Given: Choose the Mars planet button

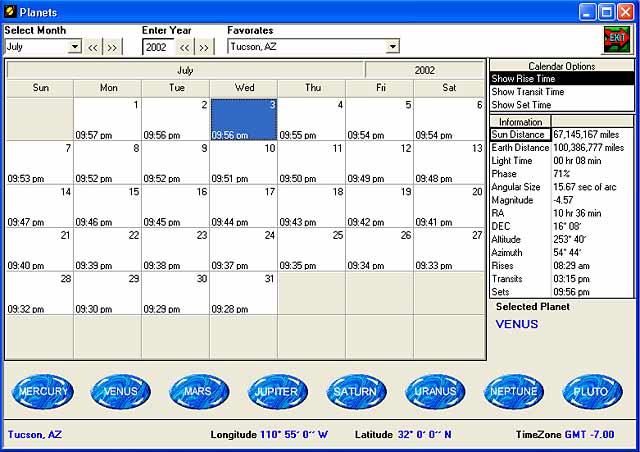Looking at the screenshot, I should [x=199, y=392].
